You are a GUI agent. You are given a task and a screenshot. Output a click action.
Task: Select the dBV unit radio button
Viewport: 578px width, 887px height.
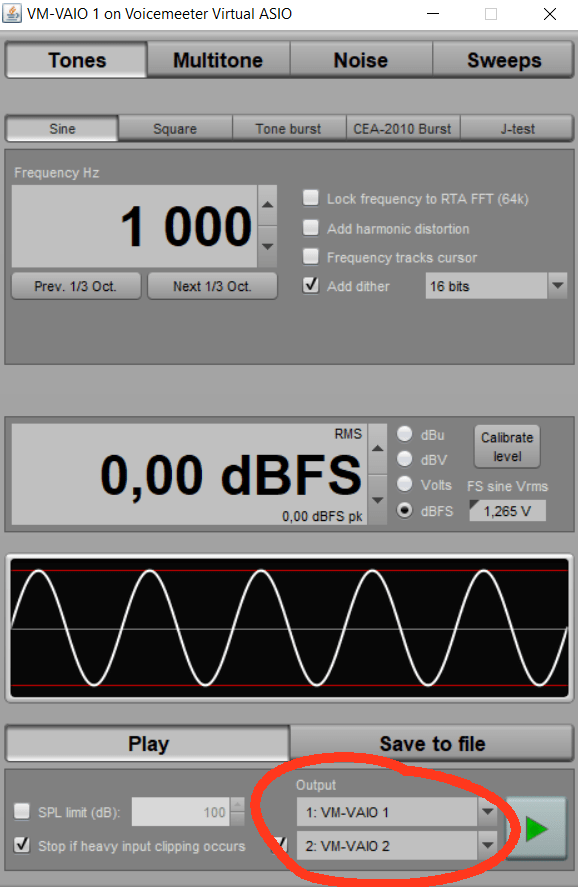point(404,459)
